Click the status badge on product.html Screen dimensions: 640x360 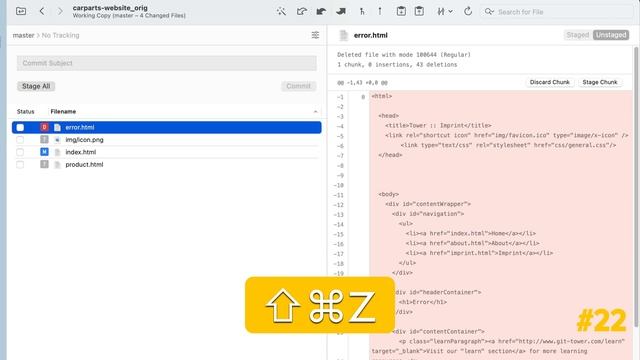(x=44, y=164)
